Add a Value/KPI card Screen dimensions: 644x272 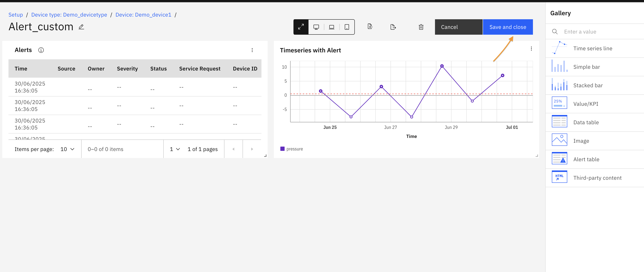(x=595, y=104)
